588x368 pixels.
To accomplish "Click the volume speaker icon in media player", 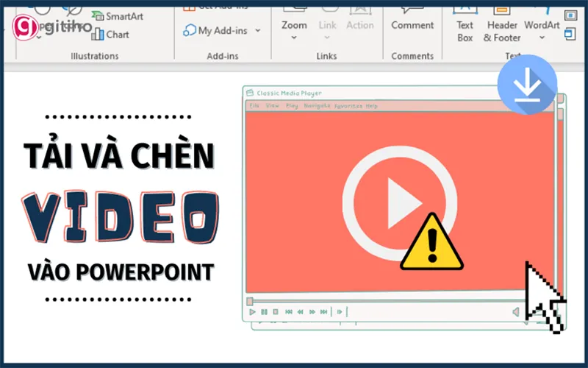I will [516, 312].
